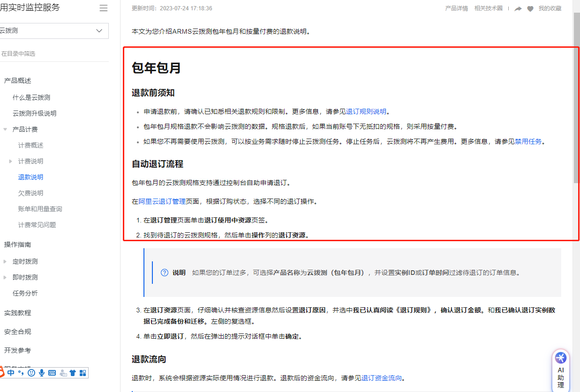Open the 云拨测升级说明 page
Screen dimensions: 580x392
[x=34, y=113]
